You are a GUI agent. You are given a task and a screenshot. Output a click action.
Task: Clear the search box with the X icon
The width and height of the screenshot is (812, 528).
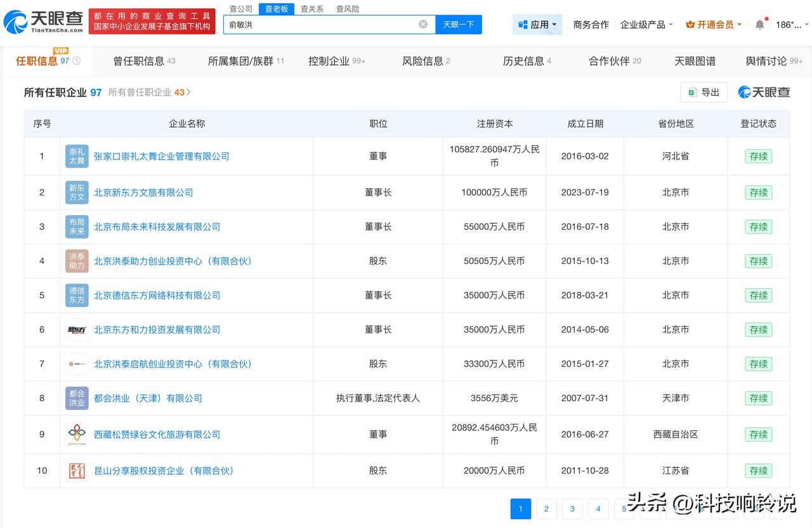tap(423, 25)
